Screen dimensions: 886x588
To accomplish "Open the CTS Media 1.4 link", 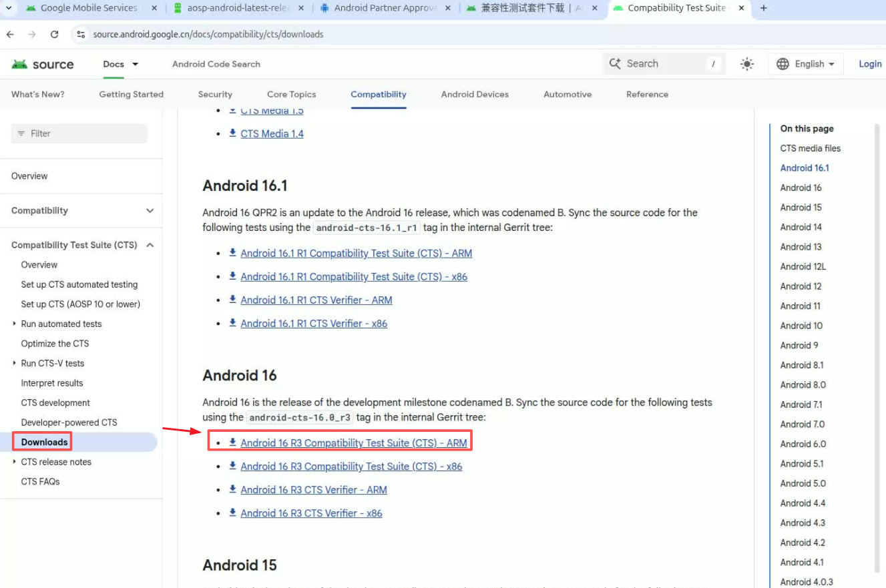I will coord(272,134).
